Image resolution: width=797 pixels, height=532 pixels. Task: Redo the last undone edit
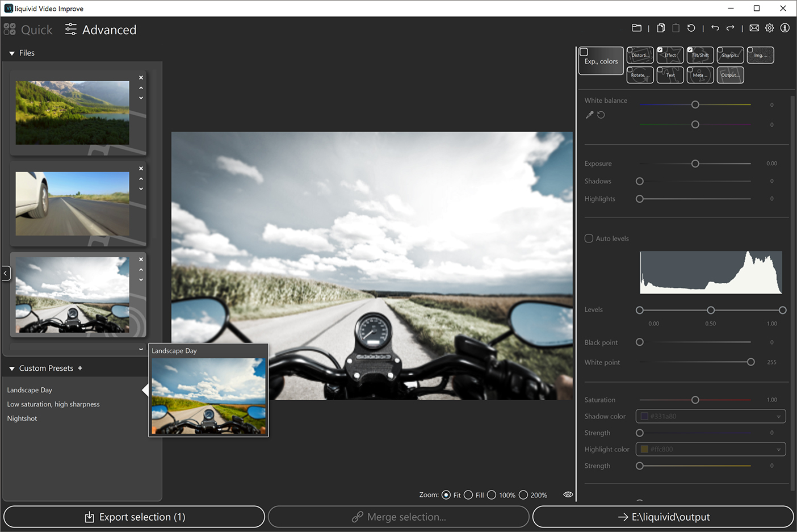(x=730, y=27)
